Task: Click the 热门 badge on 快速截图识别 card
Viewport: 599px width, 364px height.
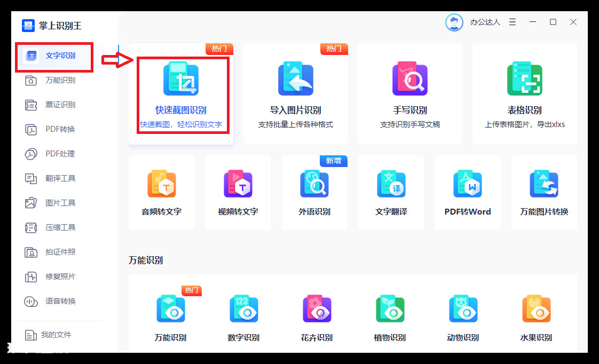Action: 219,49
